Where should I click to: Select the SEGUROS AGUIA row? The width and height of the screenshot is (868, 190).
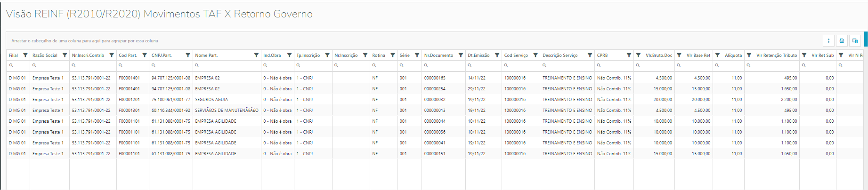211,100
